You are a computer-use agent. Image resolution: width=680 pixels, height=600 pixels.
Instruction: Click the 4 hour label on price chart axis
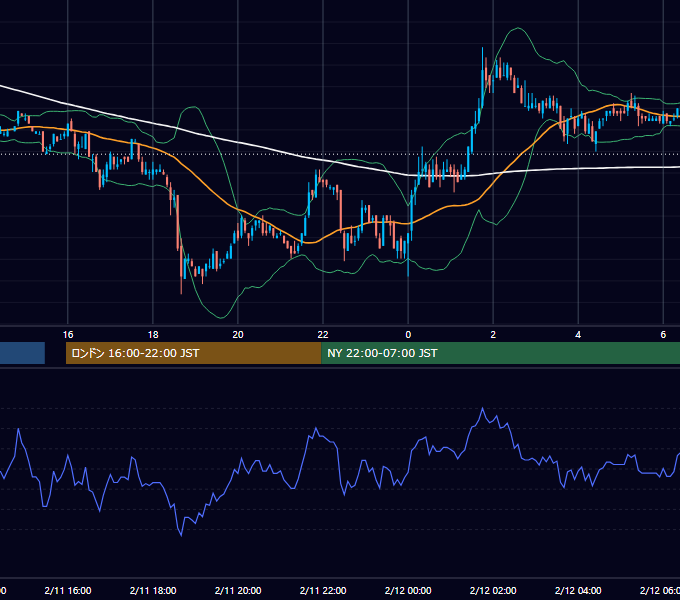(578, 335)
